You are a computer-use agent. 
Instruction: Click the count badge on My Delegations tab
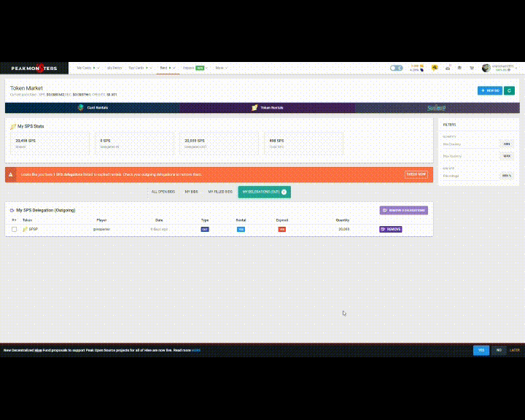point(284,192)
